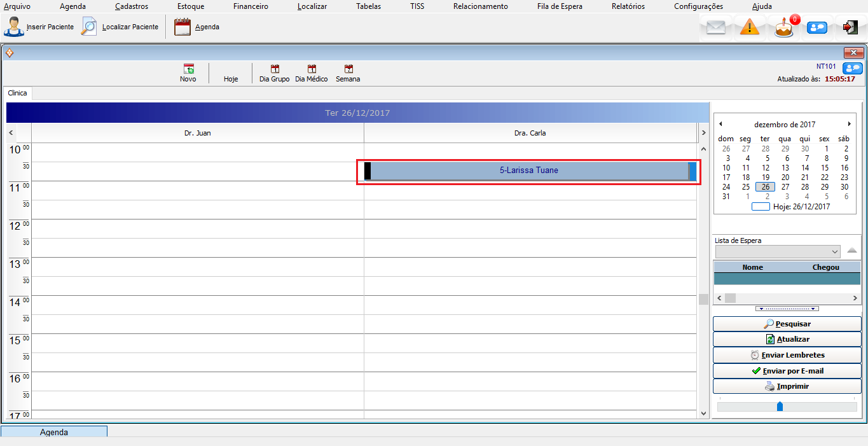868x446 pixels.
Task: Switch to Semana week view
Action: 348,69
